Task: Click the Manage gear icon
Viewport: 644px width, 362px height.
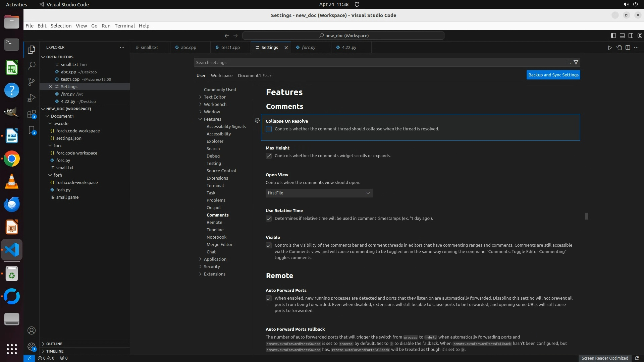Action: pos(32,347)
